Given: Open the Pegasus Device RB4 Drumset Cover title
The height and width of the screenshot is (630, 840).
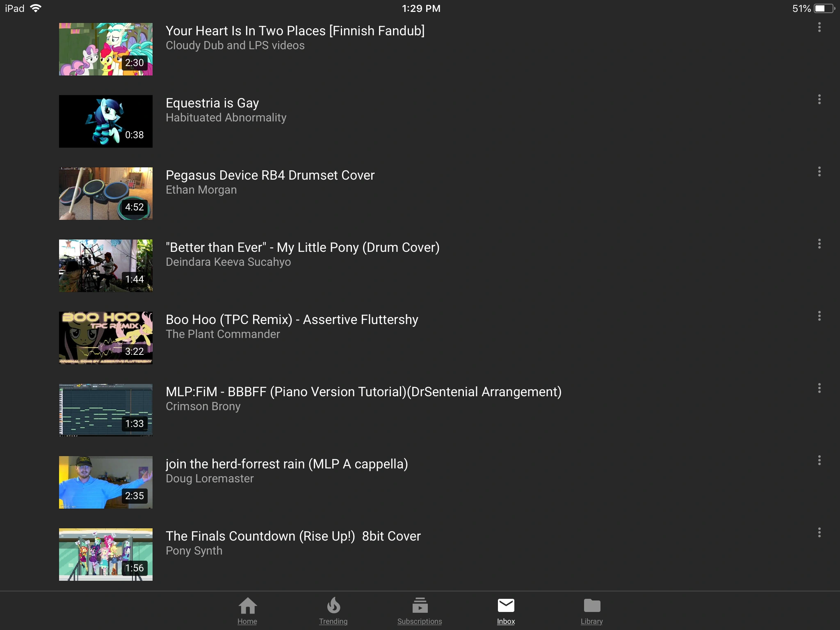Looking at the screenshot, I should pyautogui.click(x=270, y=176).
